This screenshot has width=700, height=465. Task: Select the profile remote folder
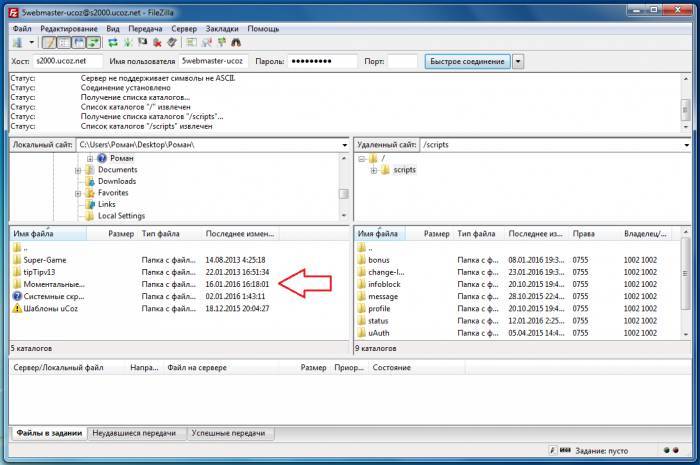[379, 308]
